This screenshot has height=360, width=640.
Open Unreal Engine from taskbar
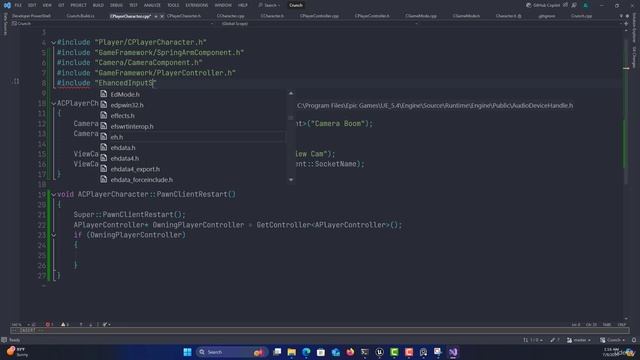380,352
